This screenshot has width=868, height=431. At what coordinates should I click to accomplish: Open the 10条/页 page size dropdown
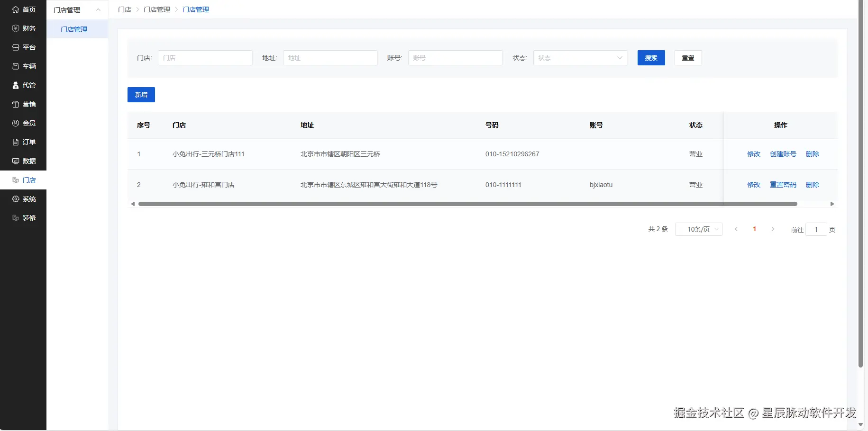(699, 229)
